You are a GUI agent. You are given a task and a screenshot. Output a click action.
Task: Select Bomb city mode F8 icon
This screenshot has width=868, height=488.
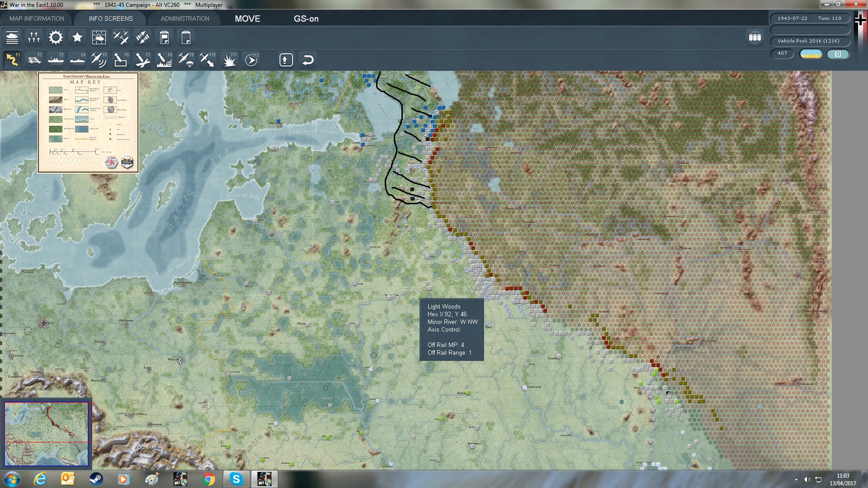[x=164, y=60]
